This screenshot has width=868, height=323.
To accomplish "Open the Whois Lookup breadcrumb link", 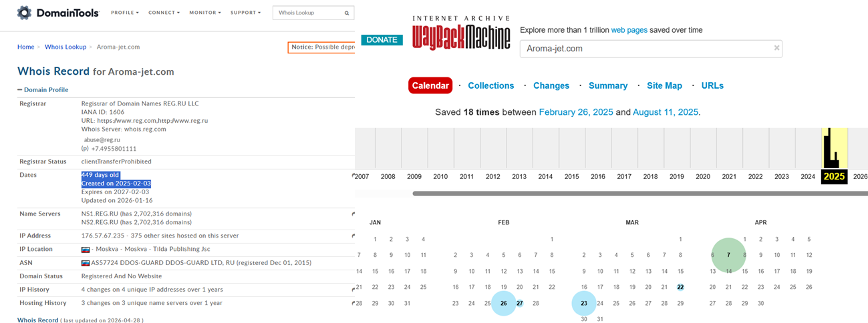I will coord(65,47).
